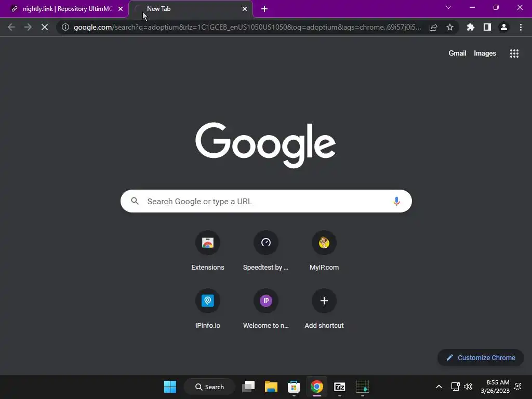The image size is (532, 399).
Task: Open MyIP.com shortcut tile
Action: point(324,250)
